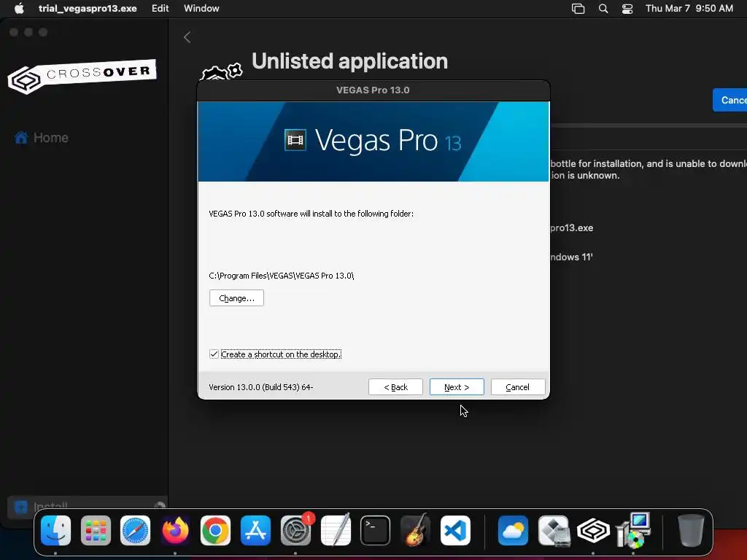
Task: Uncheck Create a shortcut on the desktop
Action: tap(214, 354)
